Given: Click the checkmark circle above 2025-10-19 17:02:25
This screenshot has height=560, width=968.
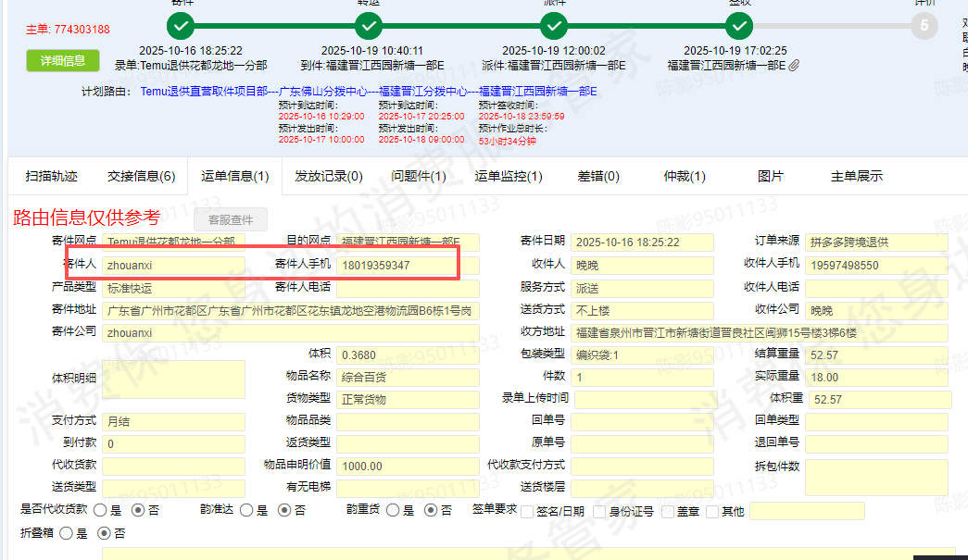Looking at the screenshot, I should [739, 25].
